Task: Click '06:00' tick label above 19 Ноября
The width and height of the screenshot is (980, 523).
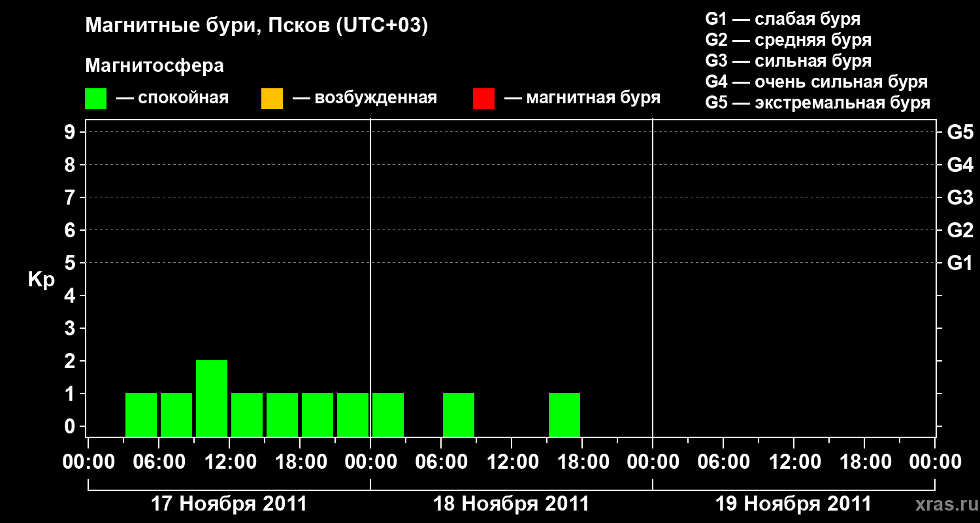Action: [x=723, y=462]
